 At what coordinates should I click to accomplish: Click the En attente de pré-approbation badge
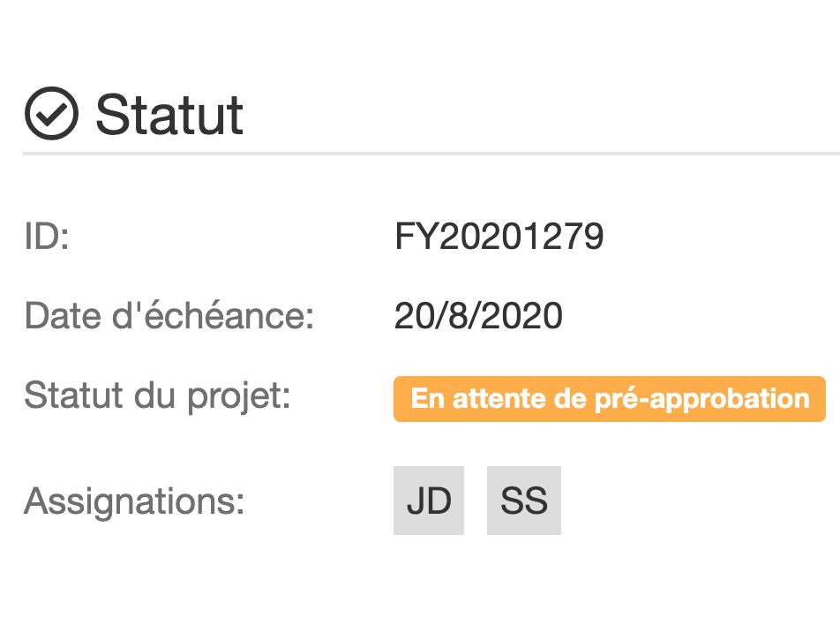(x=610, y=398)
